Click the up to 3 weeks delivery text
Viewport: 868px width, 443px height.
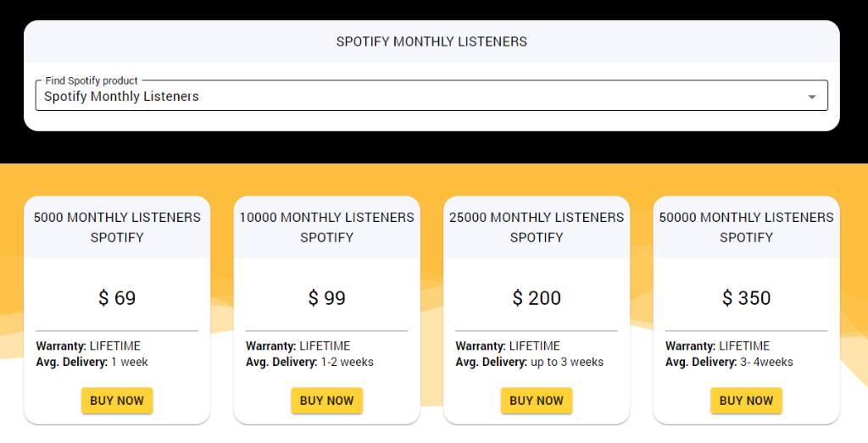[567, 363]
